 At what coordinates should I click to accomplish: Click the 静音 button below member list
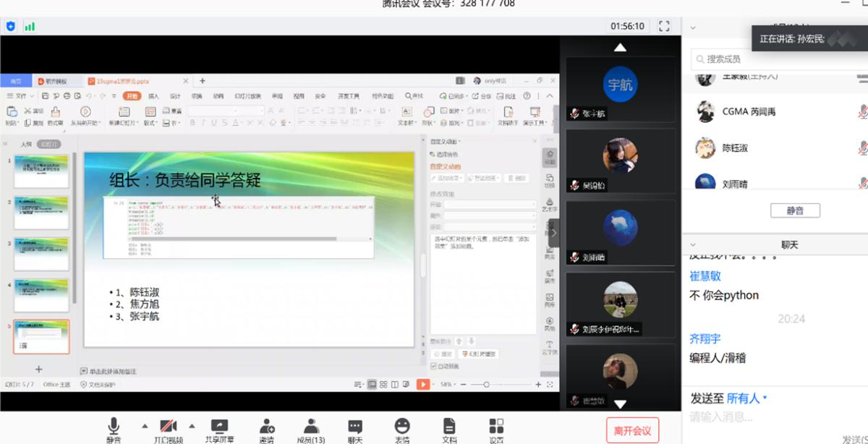click(x=794, y=210)
